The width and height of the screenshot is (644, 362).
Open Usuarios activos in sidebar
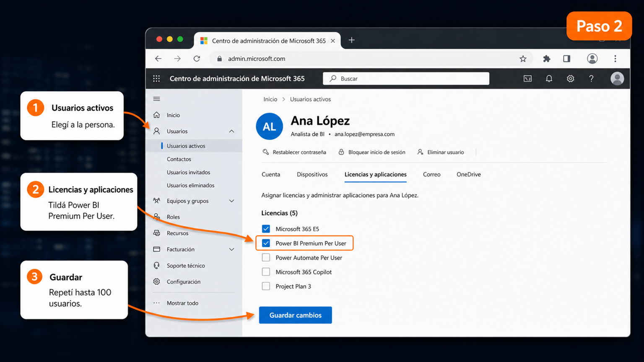[x=186, y=146]
